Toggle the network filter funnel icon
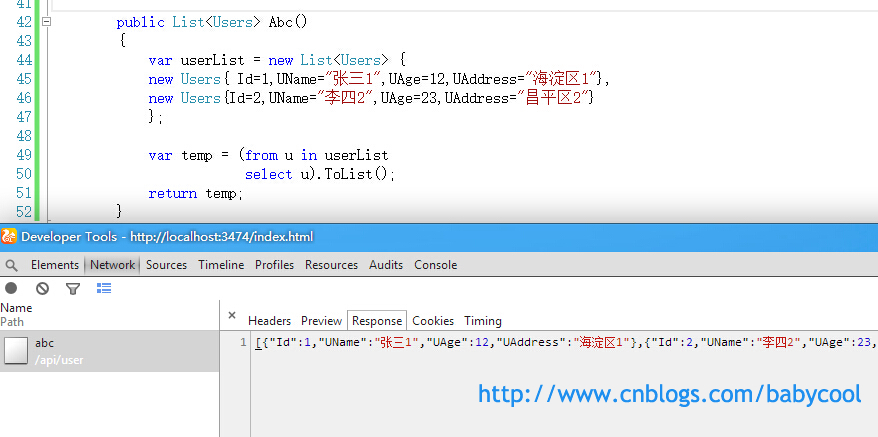878x437 pixels. 73,289
